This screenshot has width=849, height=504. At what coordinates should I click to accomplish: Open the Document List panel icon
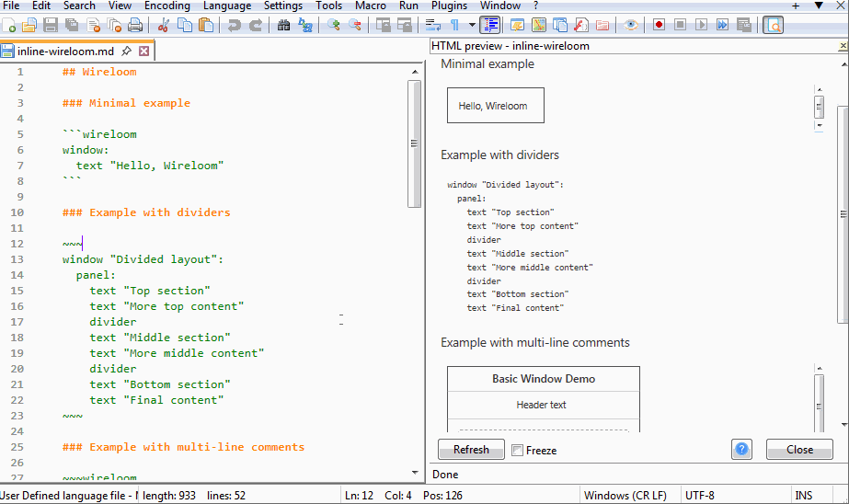pos(560,25)
